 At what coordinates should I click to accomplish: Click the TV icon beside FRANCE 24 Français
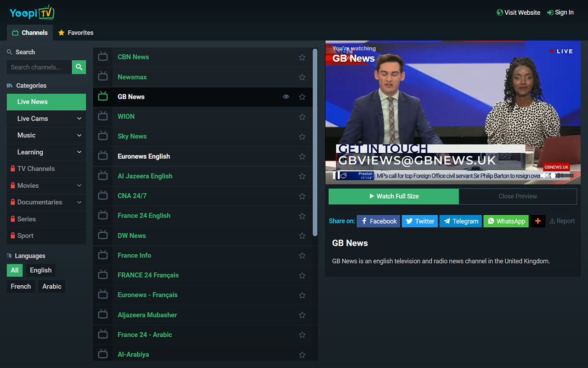[x=103, y=275]
